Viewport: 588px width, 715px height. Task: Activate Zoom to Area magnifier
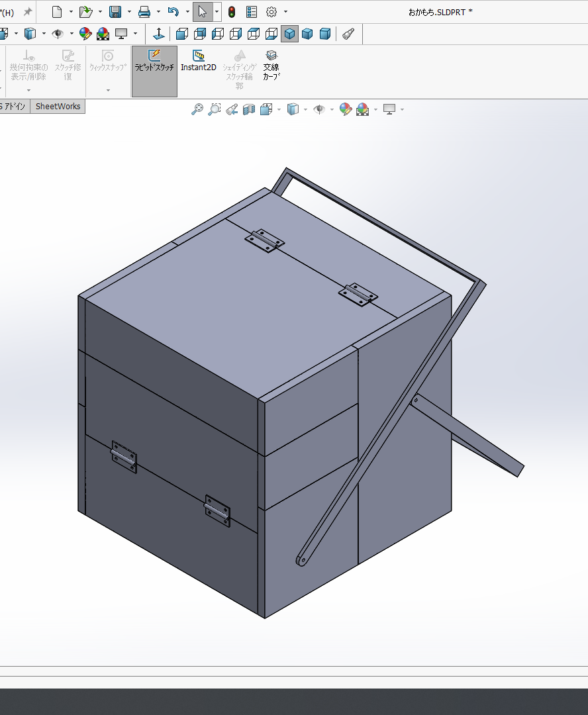[215, 109]
